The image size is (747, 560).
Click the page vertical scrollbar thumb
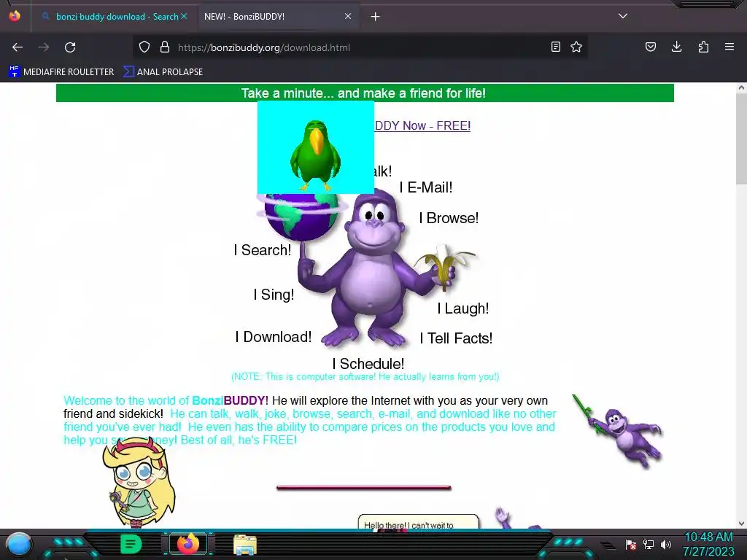(x=741, y=139)
